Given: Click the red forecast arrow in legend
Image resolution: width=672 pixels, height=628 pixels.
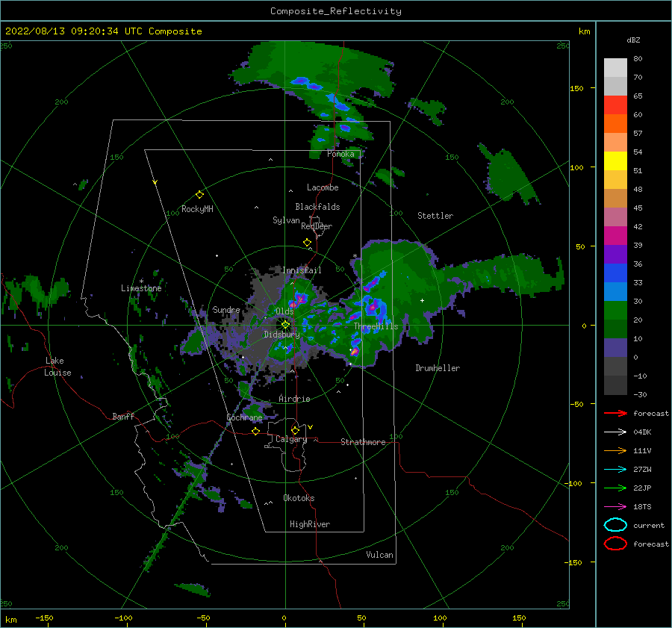Looking at the screenshot, I should point(615,413).
